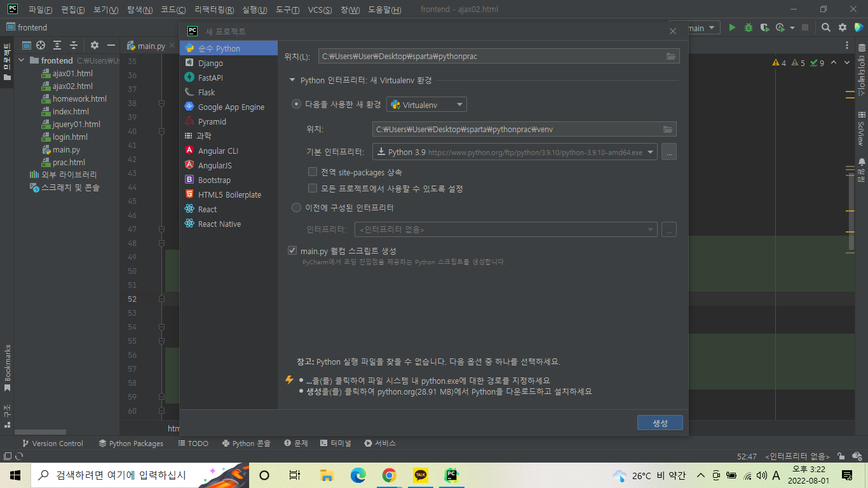The height and width of the screenshot is (488, 868).
Task: Collapse the Python 인터프리터 section triangle
Action: tap(292, 80)
